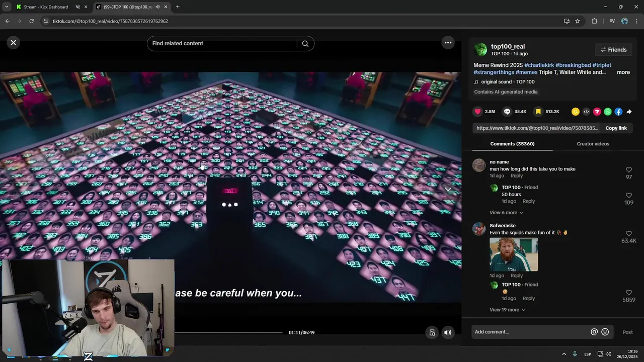
Task: Click the tiktok.com address bar URL
Action: tap(110, 21)
